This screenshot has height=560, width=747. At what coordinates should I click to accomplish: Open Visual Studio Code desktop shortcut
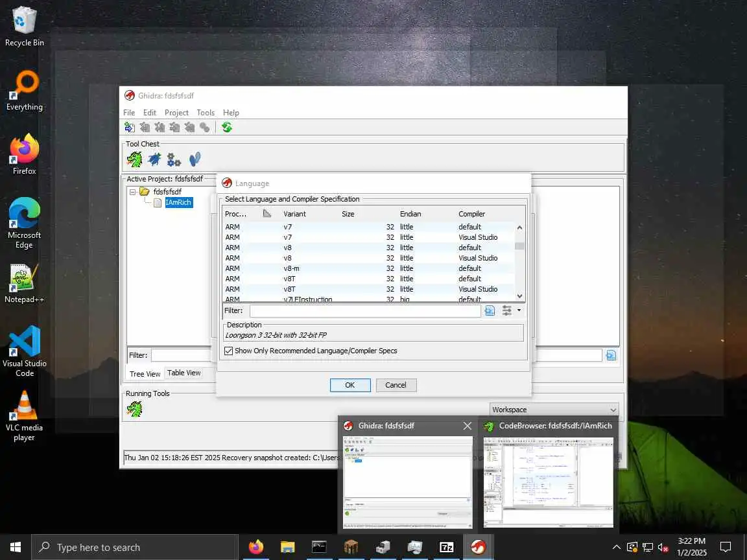[24, 351]
